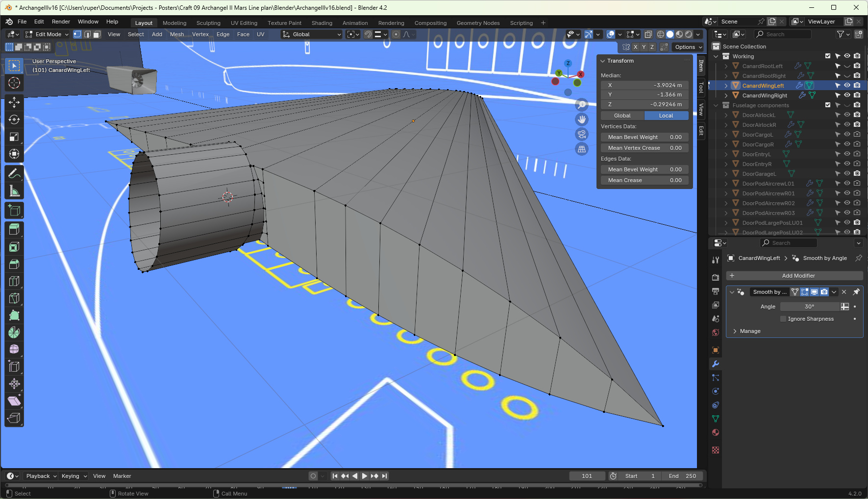Select the Rip Region tool

pos(14,418)
